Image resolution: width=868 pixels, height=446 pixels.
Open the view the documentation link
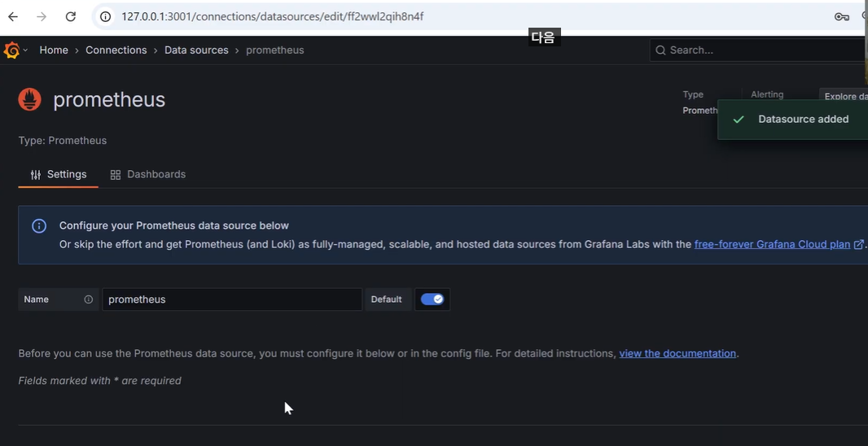tap(677, 353)
